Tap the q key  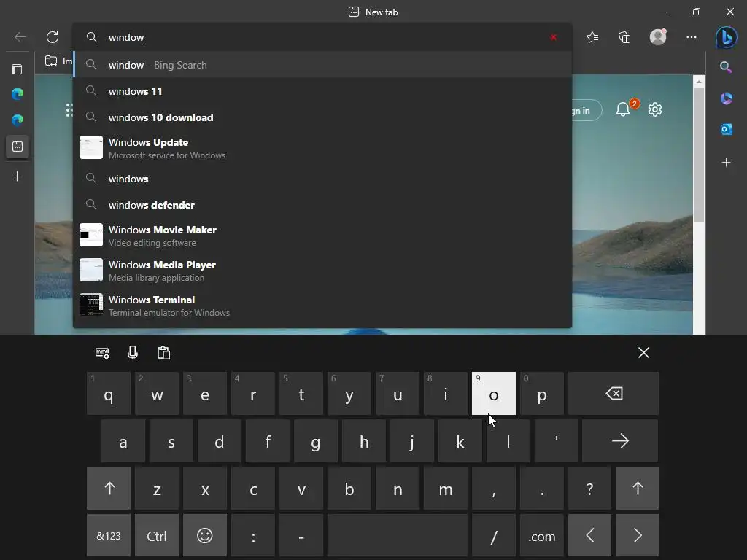[109, 393]
